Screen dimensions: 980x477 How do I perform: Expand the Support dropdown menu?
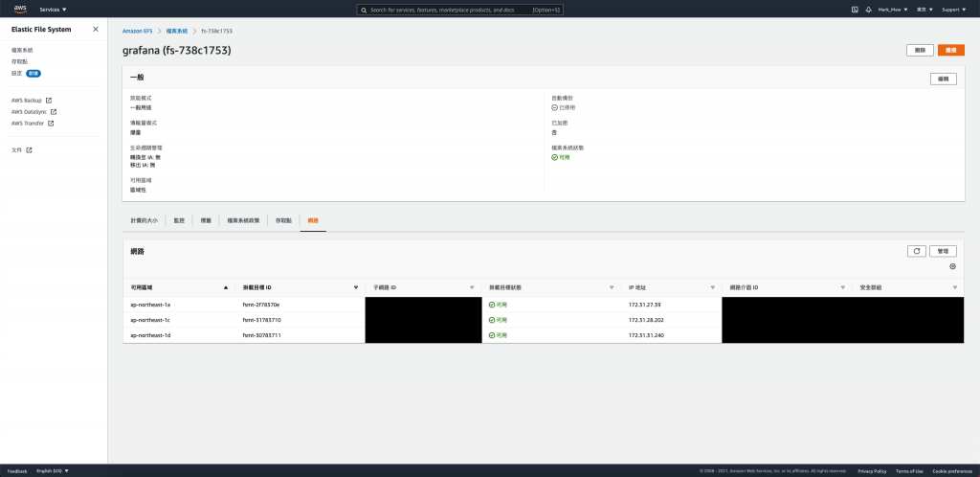tap(952, 10)
